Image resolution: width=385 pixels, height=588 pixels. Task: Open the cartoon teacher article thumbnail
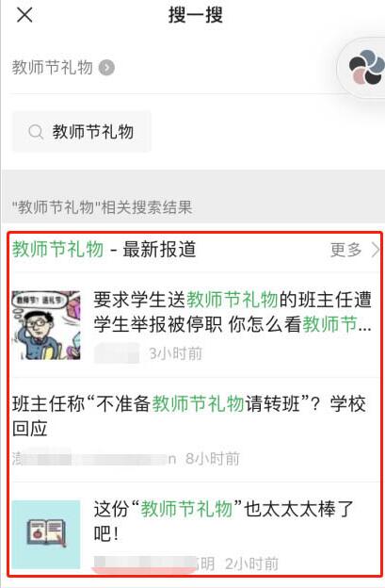tap(46, 325)
